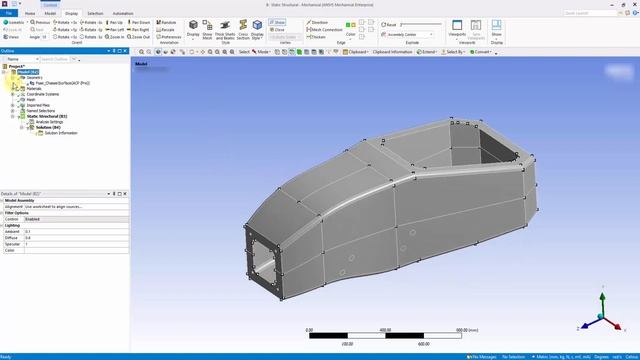The image size is (640, 360).
Task: Click Rotate -Sy in Orient group
Action: coord(91,30)
